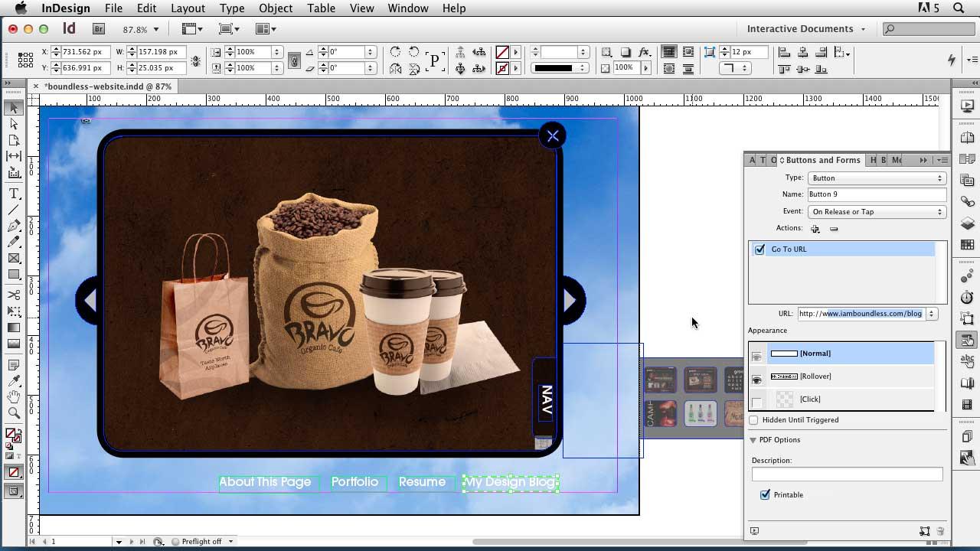
Task: Select the Pen tool
Action: 14,226
